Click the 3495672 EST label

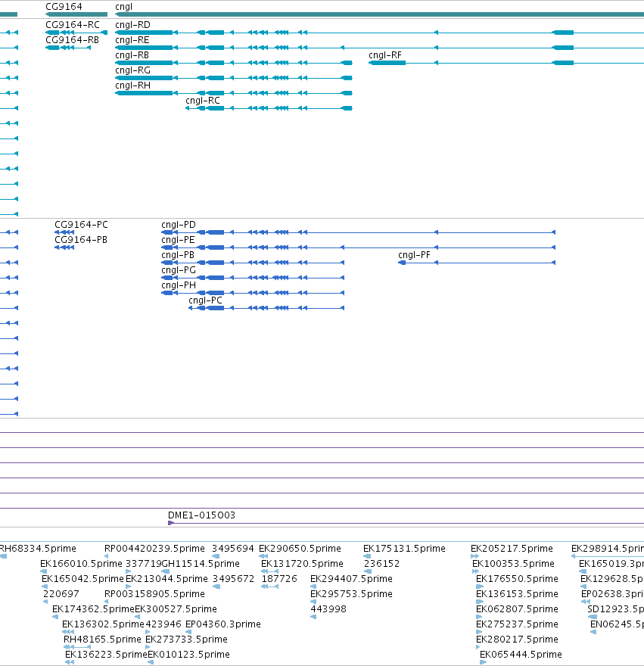(233, 579)
